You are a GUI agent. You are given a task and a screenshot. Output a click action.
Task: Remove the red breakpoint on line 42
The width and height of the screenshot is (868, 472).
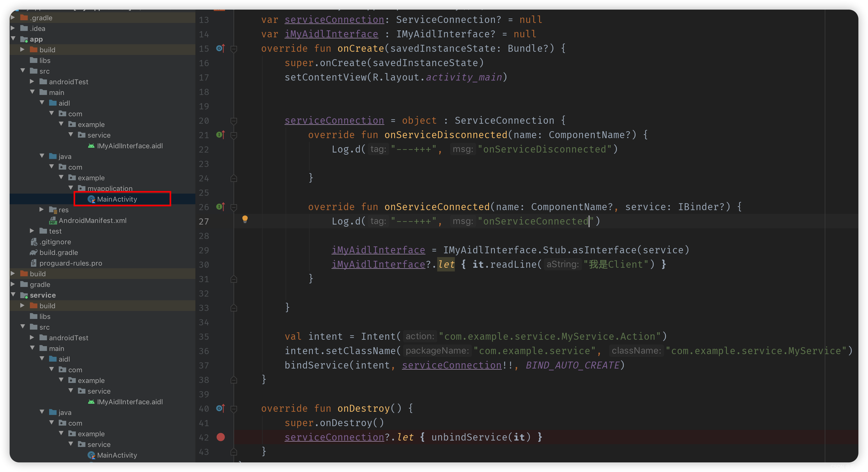point(221,437)
